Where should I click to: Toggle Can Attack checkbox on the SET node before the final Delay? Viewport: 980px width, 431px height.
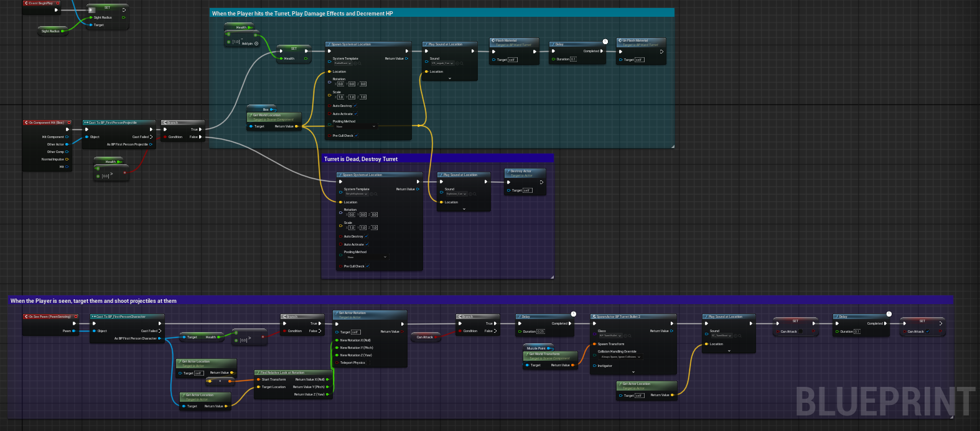[x=800, y=331]
